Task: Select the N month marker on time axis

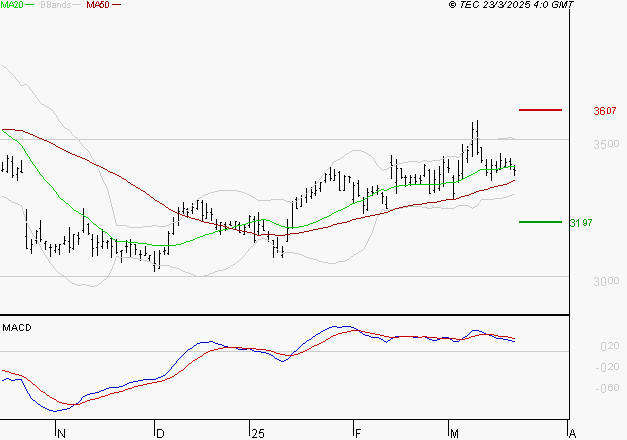Action: [61, 433]
